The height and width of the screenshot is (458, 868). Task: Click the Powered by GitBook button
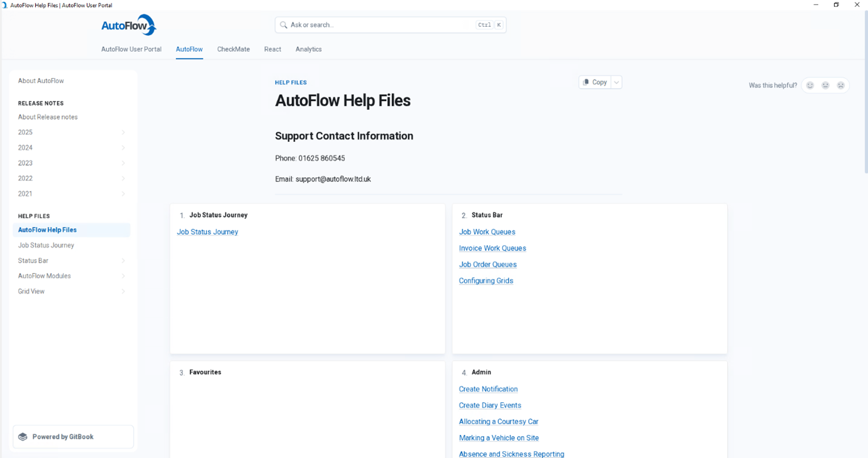73,437
